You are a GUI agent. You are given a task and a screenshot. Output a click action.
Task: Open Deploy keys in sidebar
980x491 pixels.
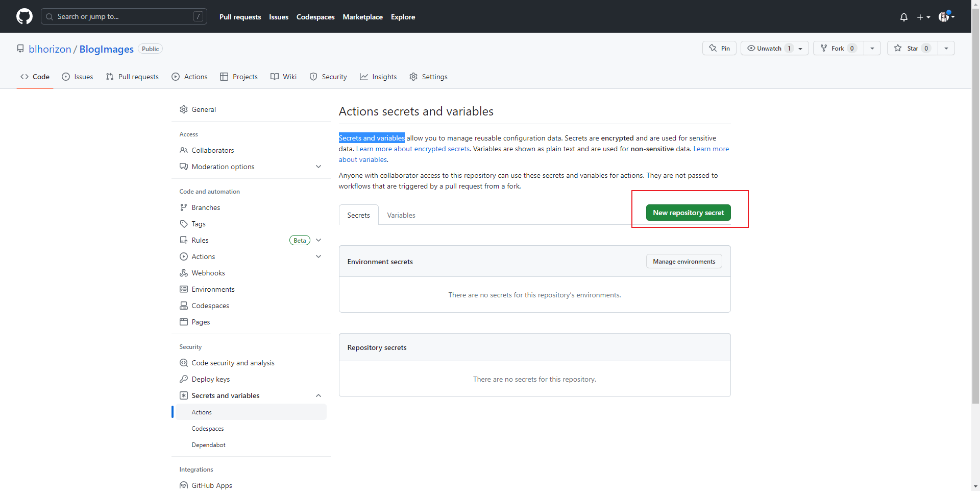[x=210, y=379]
